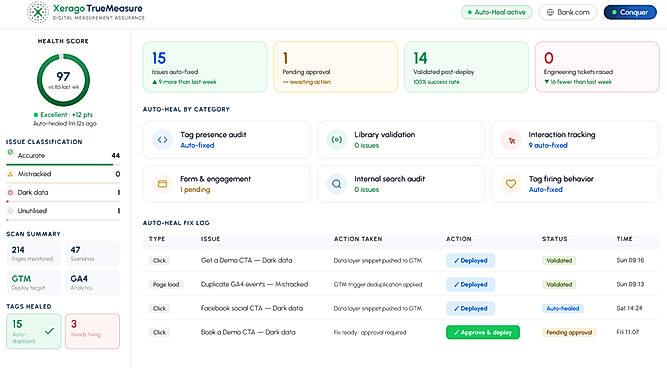Click the Fix ready approval required text
667x368 pixels.
click(x=370, y=333)
